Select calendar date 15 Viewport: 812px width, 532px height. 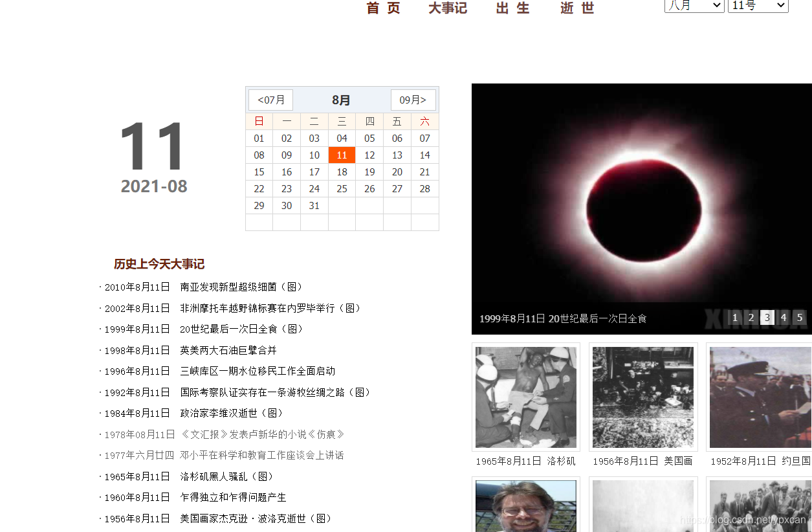coord(259,172)
